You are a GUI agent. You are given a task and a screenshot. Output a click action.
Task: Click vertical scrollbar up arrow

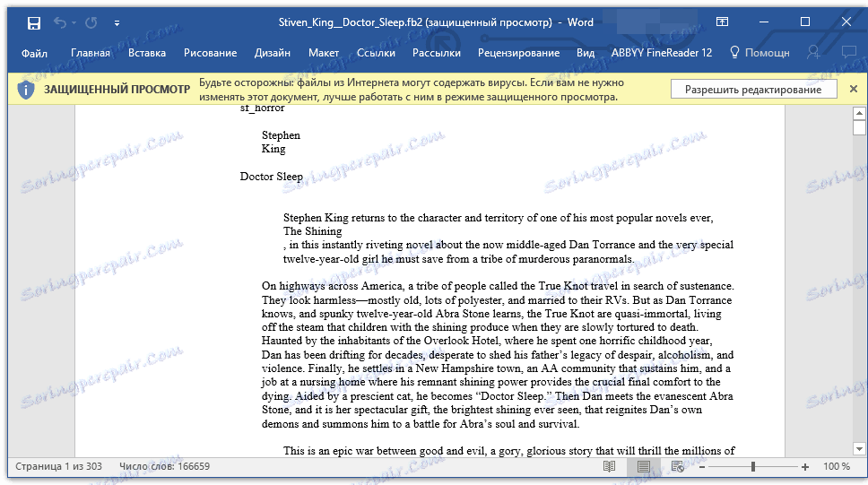click(859, 114)
